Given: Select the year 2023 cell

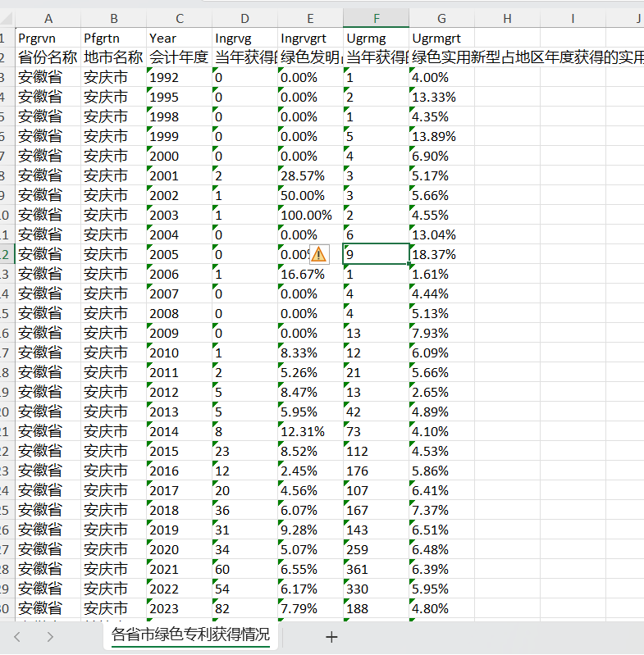Looking at the screenshot, I should pyautogui.click(x=180, y=608).
